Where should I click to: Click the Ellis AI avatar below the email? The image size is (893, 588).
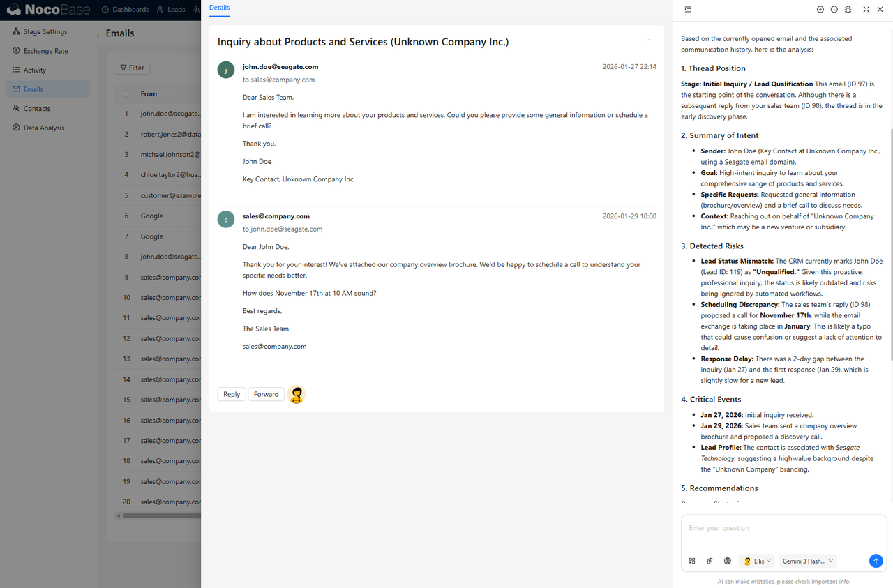click(x=297, y=395)
